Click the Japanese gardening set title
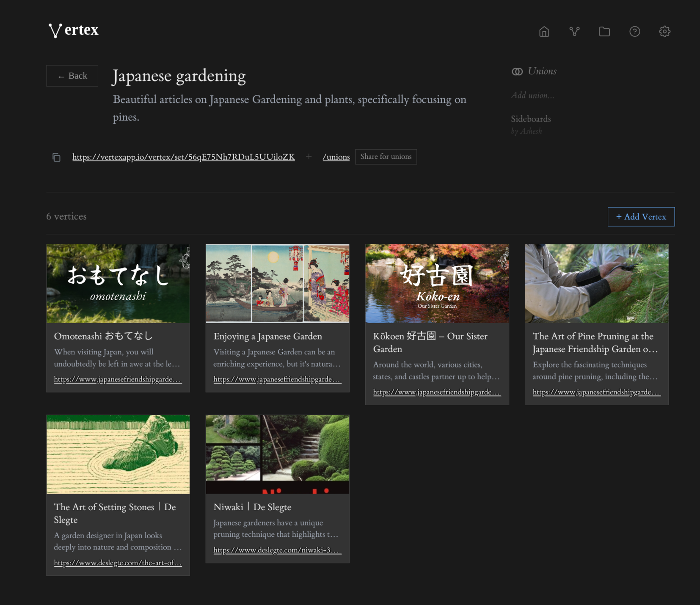 point(179,76)
